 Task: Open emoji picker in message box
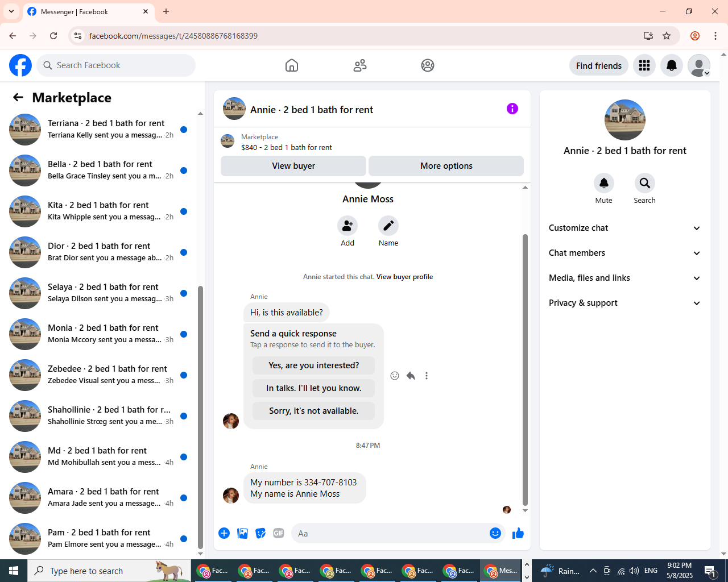point(495,533)
